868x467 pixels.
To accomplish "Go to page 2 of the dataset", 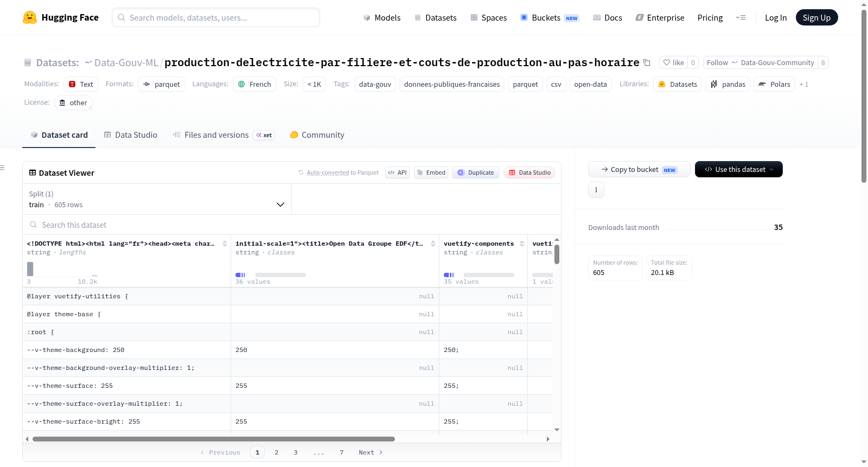I will [x=277, y=452].
